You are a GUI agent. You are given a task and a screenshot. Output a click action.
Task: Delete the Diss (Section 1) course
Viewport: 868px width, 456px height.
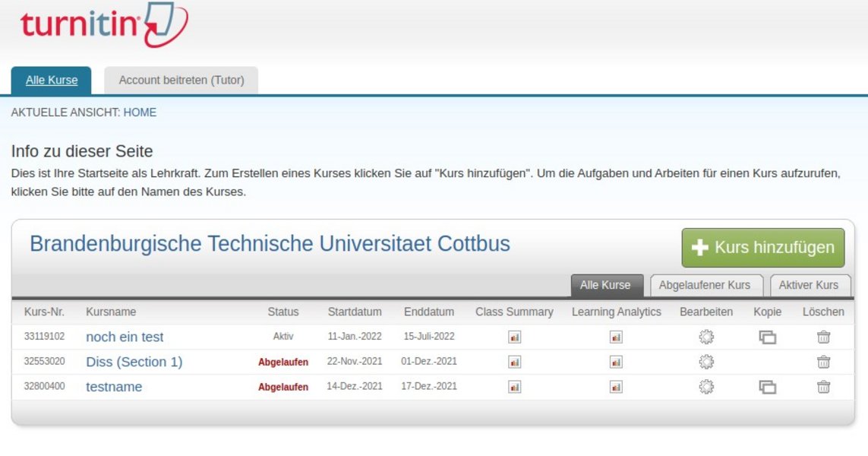point(823,363)
